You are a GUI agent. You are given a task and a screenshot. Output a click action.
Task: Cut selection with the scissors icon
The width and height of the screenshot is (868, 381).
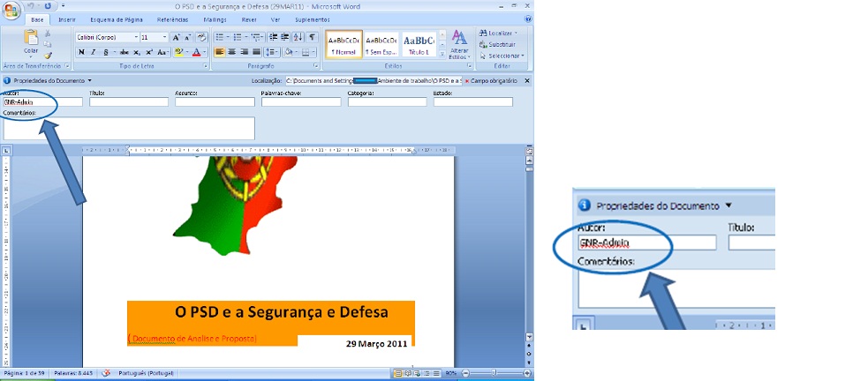(x=48, y=34)
